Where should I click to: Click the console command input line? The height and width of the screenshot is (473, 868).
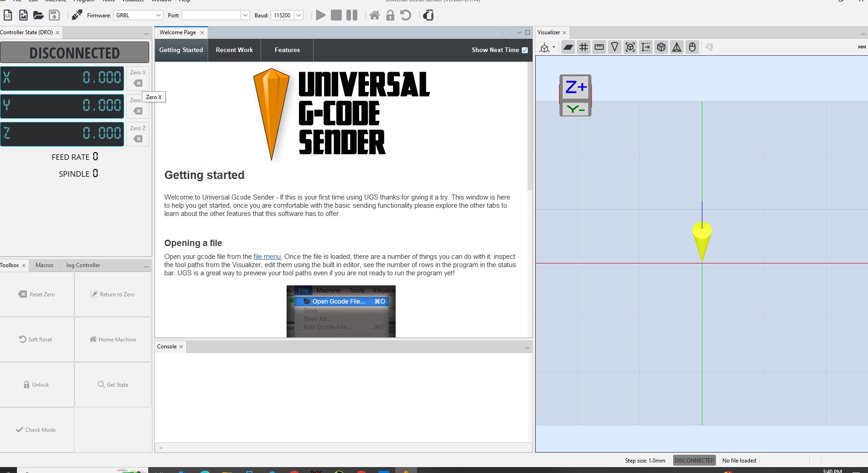point(343,448)
